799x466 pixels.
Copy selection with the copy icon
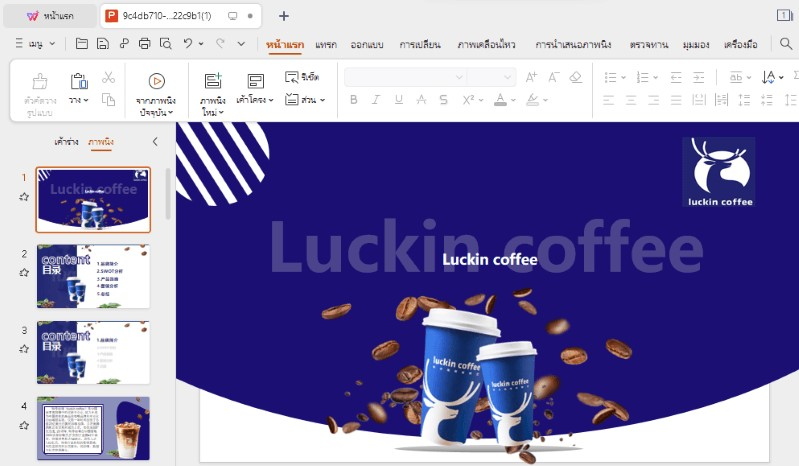click(108, 99)
